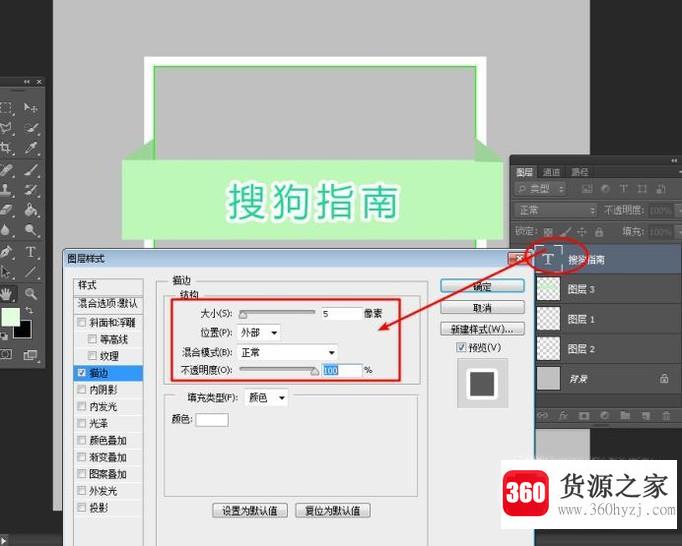682x546 pixels.
Task: Select the Hand tool
Action: point(6,294)
